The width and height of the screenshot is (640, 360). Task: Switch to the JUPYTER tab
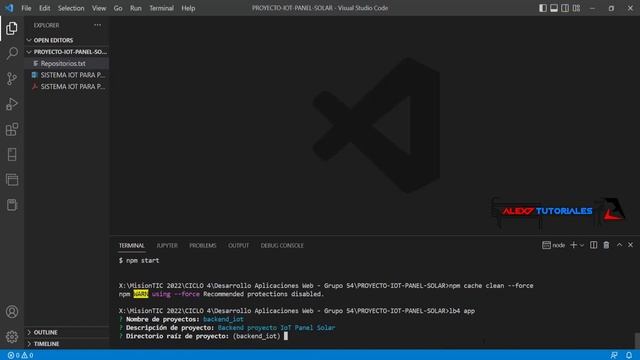pos(167,246)
